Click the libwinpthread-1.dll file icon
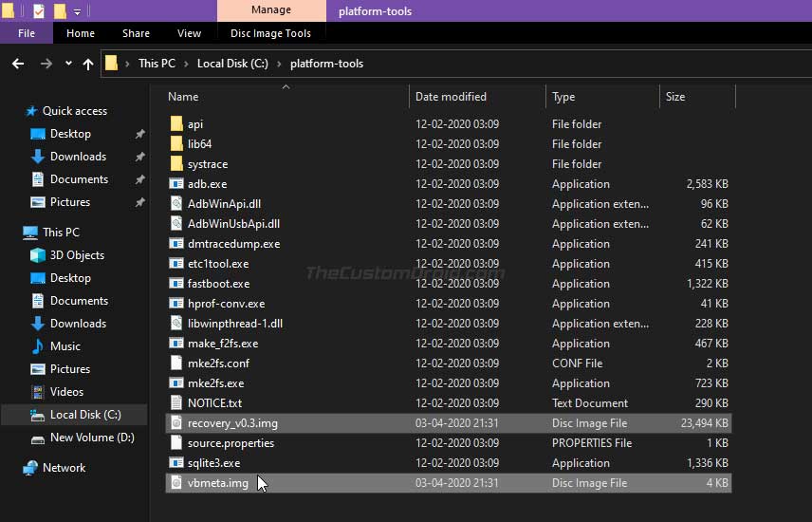Screen dimensions: 812x522 pos(176,324)
